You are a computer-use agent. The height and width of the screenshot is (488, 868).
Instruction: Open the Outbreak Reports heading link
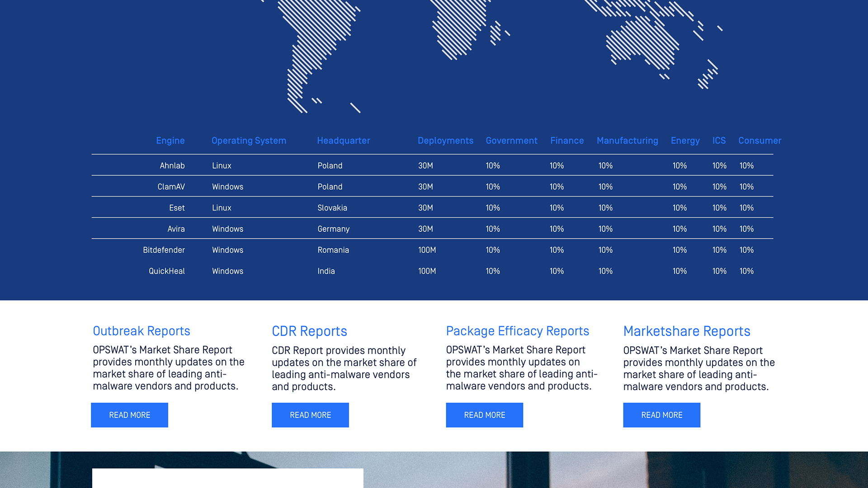[142, 331]
